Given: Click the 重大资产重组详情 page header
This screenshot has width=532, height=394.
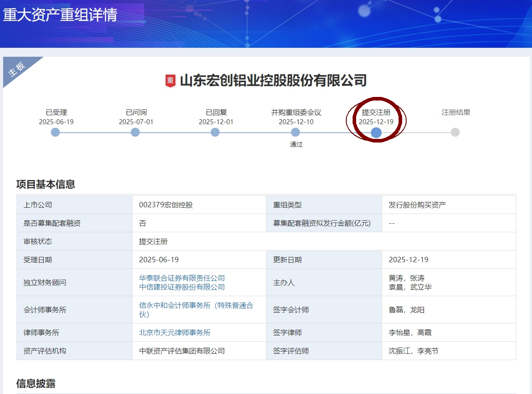Looking at the screenshot, I should pos(60,15).
